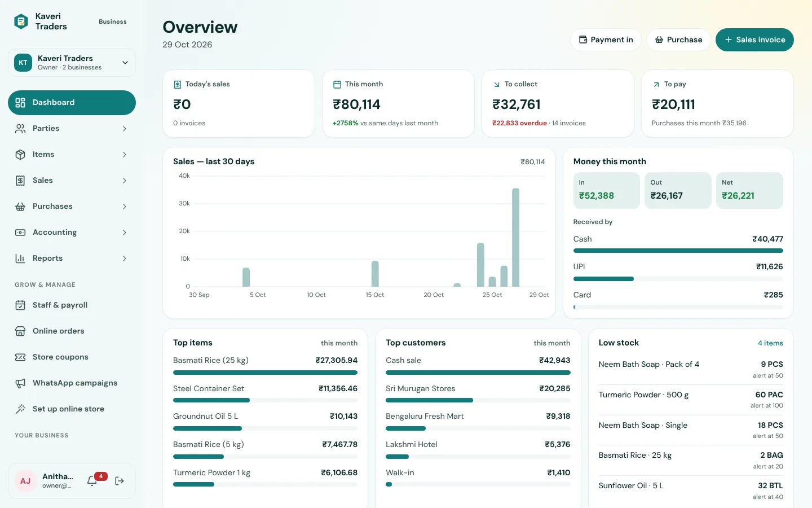The image size is (812, 508).
Task: Open the Kaveri Traders business switcher
Action: [72, 63]
